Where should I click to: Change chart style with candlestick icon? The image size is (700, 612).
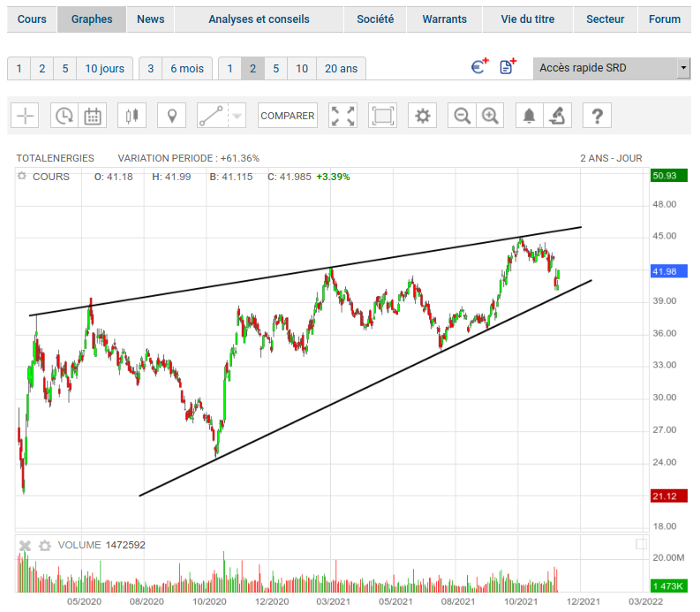click(x=132, y=116)
